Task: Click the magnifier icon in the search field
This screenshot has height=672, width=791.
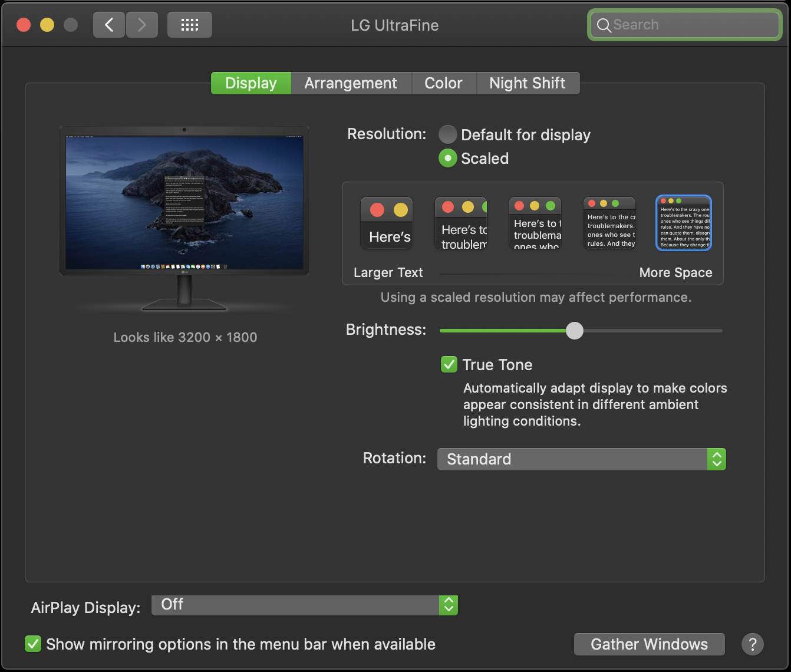Action: coord(604,25)
